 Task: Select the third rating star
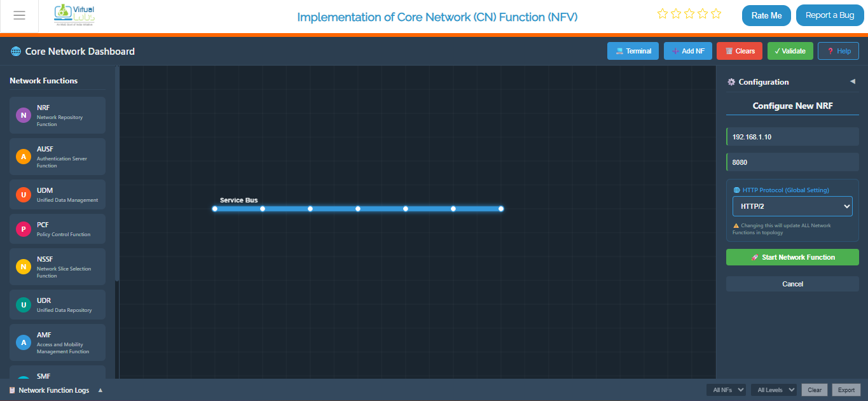pos(689,13)
